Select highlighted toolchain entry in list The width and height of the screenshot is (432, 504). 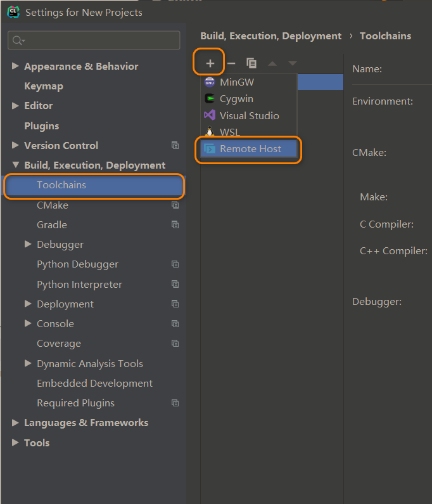pos(321,82)
